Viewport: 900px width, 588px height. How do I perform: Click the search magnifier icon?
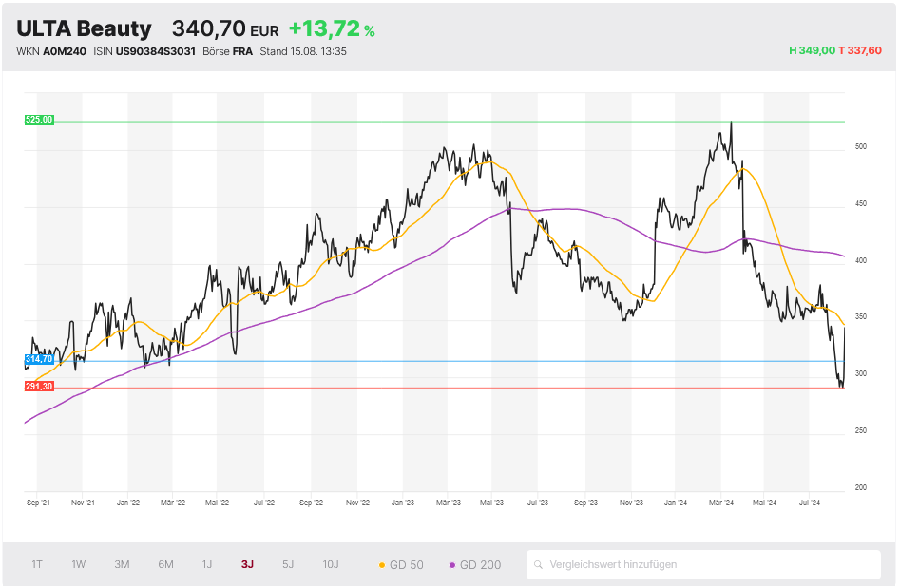pos(539,565)
